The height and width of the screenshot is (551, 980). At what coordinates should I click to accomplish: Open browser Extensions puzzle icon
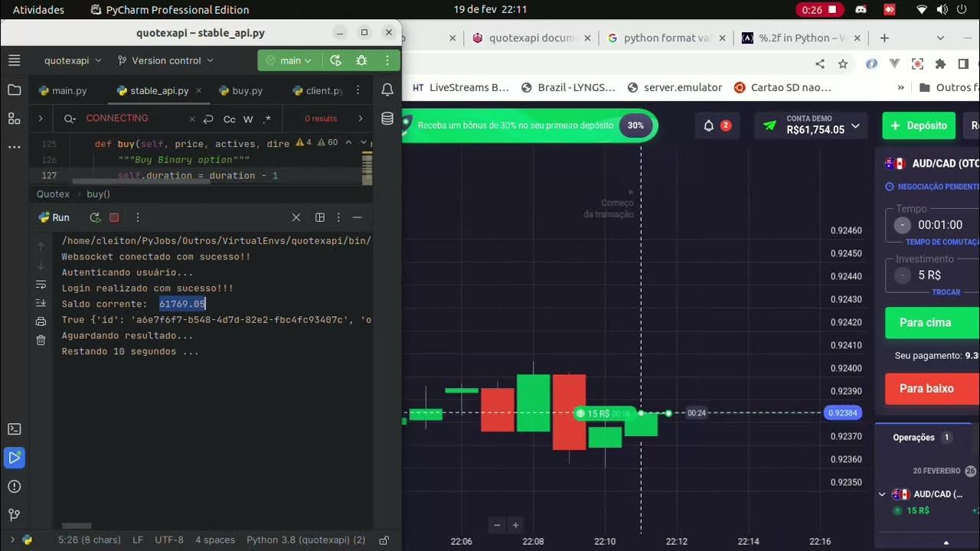(x=941, y=64)
